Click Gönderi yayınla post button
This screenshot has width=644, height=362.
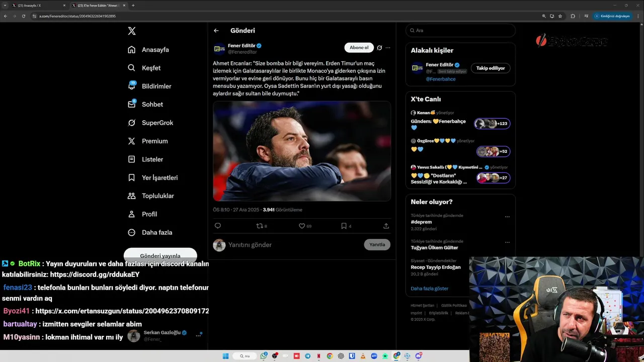point(160,255)
